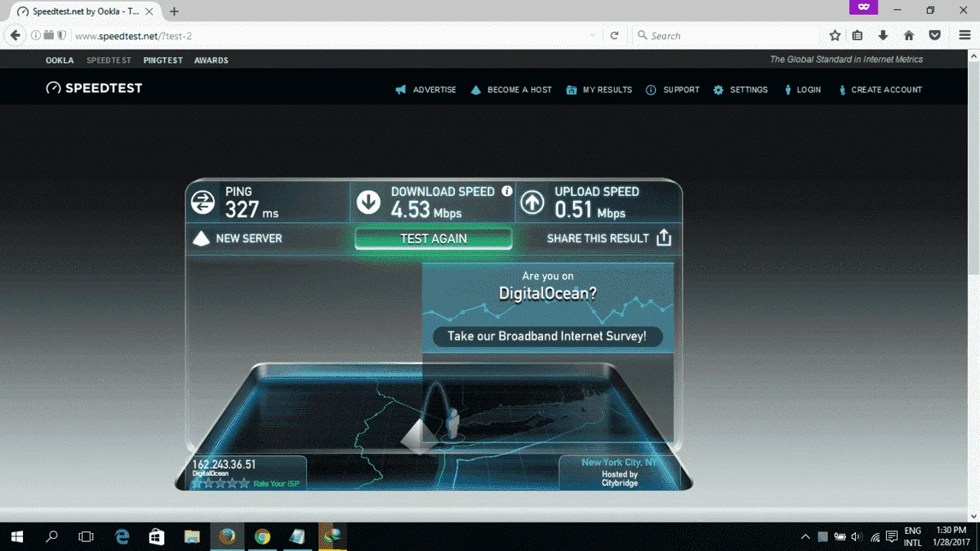Show hidden system tray icons chevron
The image size is (980, 551).
[x=805, y=536]
